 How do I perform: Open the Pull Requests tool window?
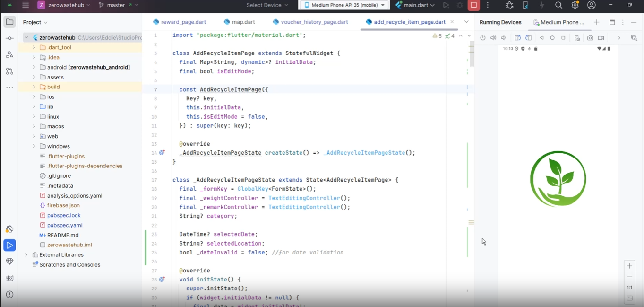click(x=9, y=71)
